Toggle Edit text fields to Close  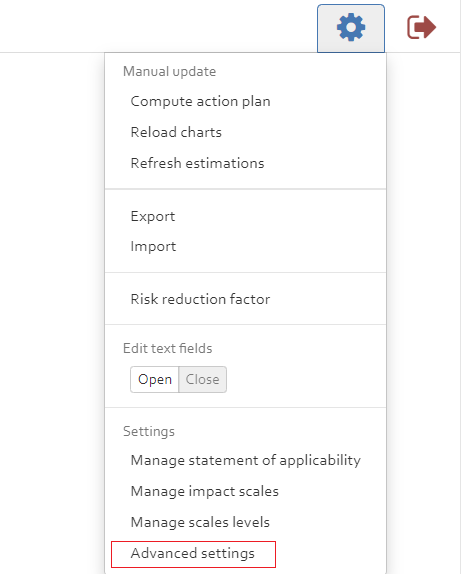tap(202, 379)
